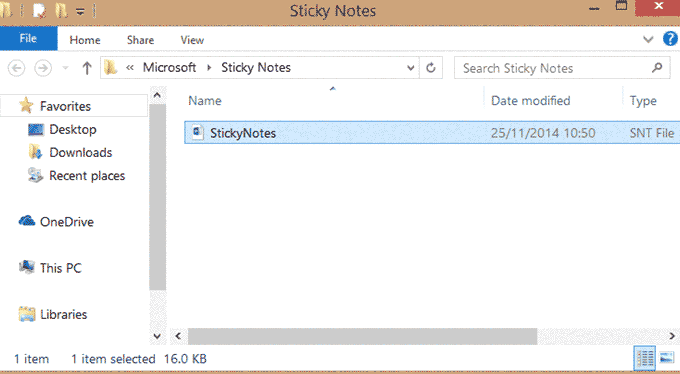The height and width of the screenshot is (374, 680).
Task: Click horizontal scrollbar left arrow
Action: [178, 336]
